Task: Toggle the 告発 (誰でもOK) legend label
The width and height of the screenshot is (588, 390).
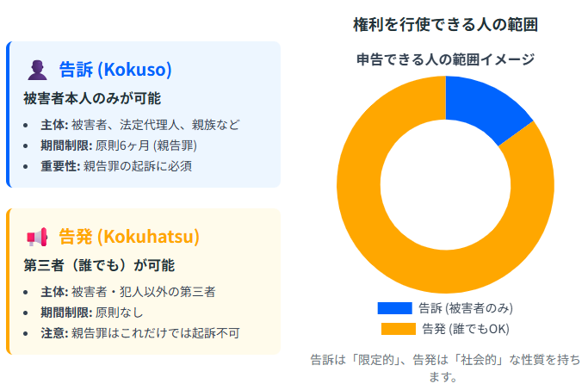Action: (x=467, y=328)
